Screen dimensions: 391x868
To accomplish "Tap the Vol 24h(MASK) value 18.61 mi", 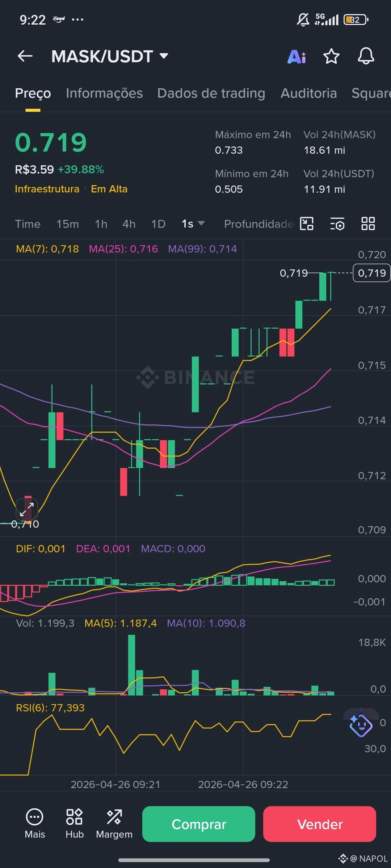I will [x=324, y=150].
